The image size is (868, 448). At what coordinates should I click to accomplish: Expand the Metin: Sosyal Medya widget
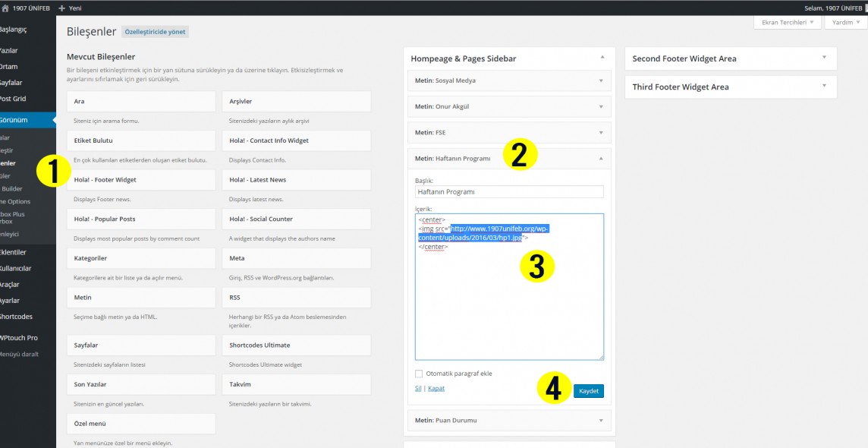tap(601, 80)
